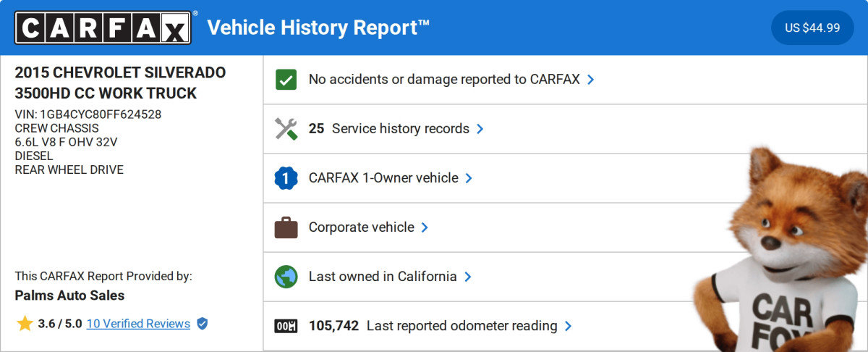This screenshot has width=868, height=352.
Task: Expand the last reported odometer chevron
Action: pos(568,326)
